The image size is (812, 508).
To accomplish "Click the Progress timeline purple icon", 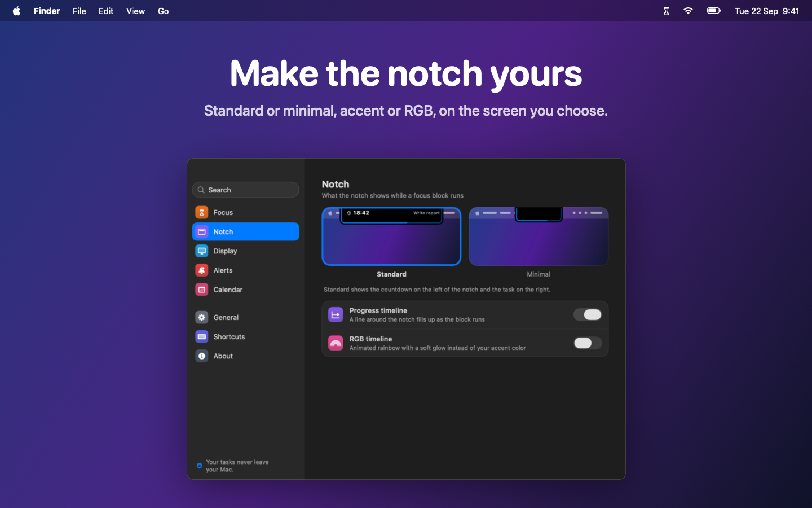I will (336, 315).
